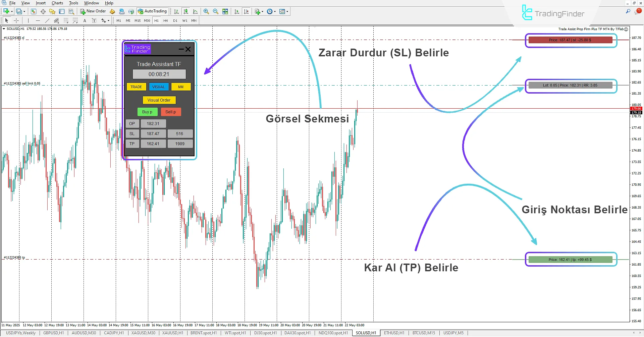This screenshot has width=644, height=337.
Task: Toggle auto scroll chart icon
Action: click(237, 11)
